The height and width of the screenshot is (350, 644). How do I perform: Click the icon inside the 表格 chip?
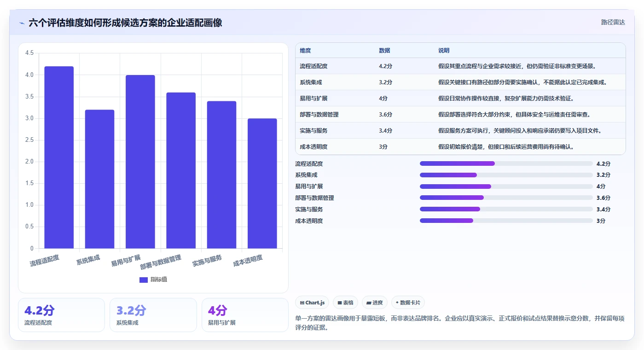click(x=340, y=303)
